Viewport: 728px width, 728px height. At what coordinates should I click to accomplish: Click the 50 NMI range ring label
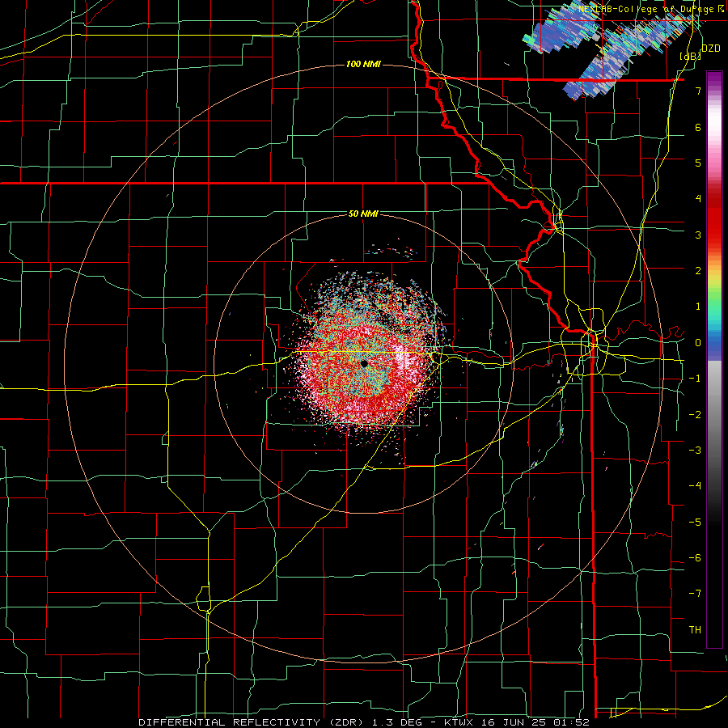point(363,214)
